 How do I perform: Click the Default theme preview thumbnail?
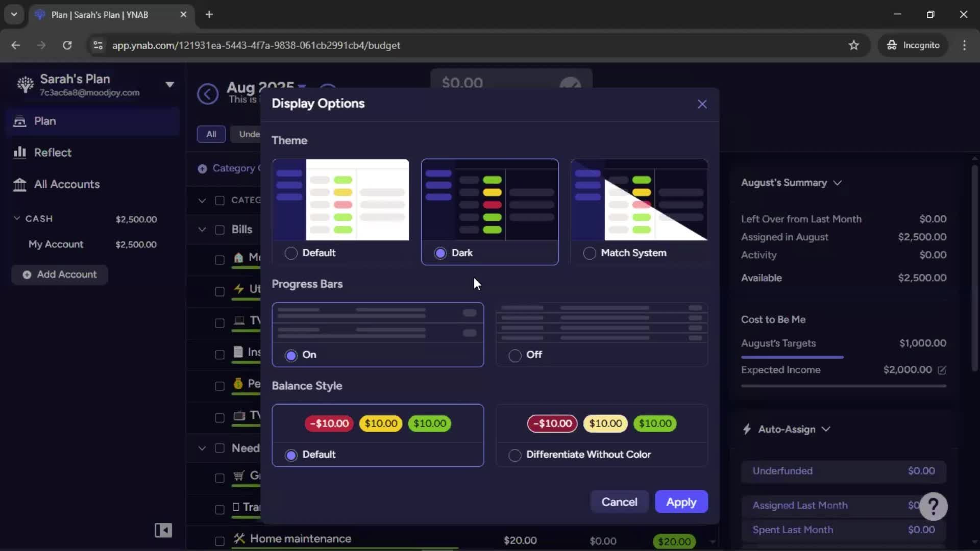click(340, 199)
